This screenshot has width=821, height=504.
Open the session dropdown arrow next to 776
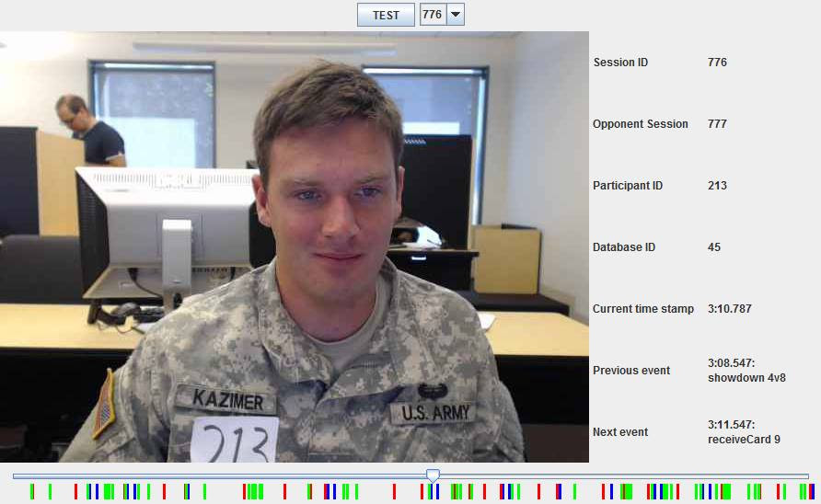[x=456, y=15]
